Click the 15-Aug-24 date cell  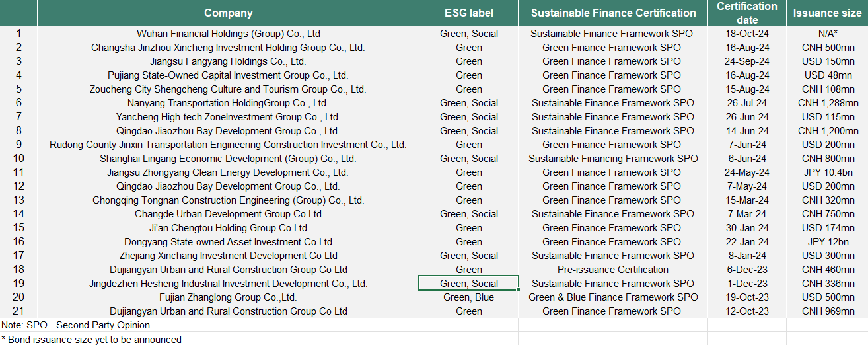pyautogui.click(x=747, y=89)
